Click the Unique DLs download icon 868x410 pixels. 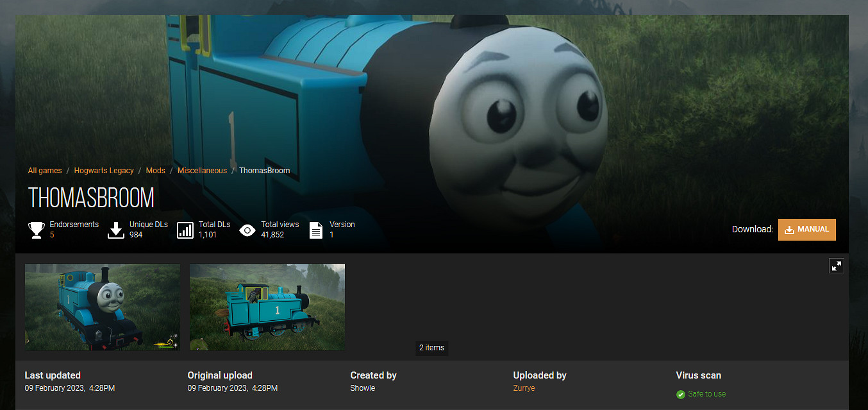click(x=115, y=230)
